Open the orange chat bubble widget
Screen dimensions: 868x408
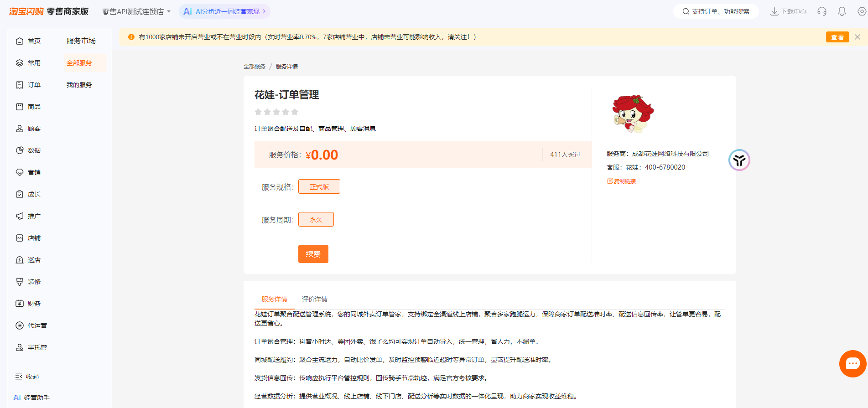pyautogui.click(x=852, y=364)
